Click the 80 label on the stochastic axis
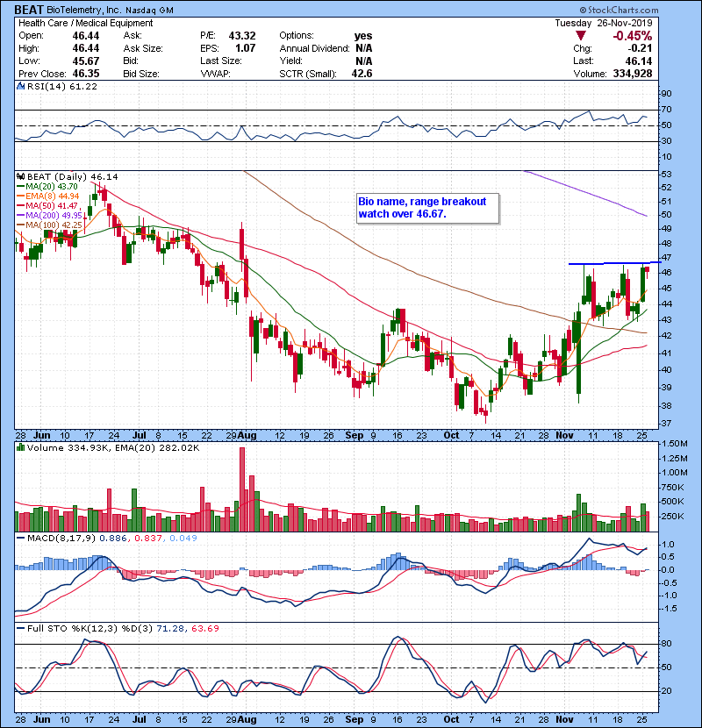The height and width of the screenshot is (728, 702). (666, 644)
